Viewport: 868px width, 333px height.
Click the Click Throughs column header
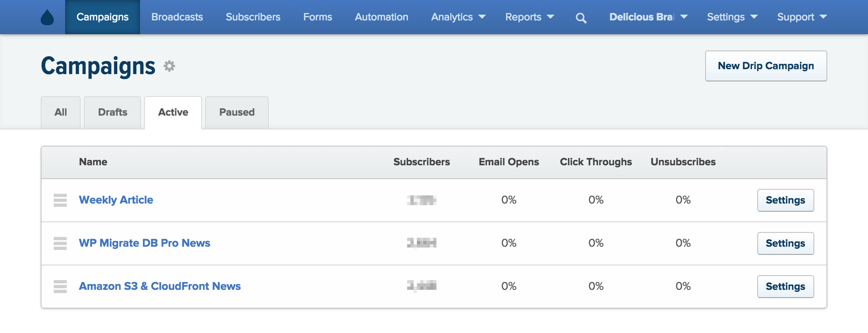[596, 162]
